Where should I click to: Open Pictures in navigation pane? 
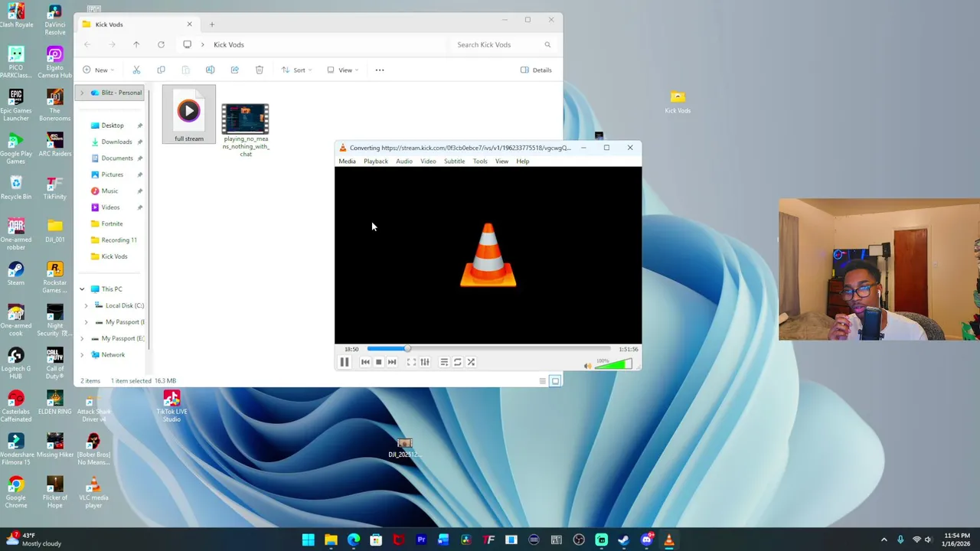(112, 174)
